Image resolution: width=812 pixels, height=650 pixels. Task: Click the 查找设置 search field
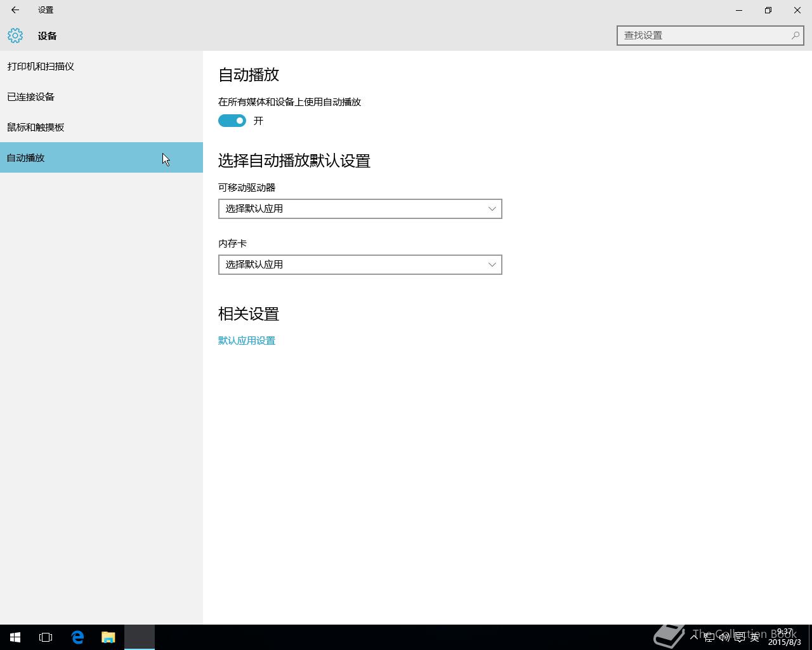click(710, 36)
